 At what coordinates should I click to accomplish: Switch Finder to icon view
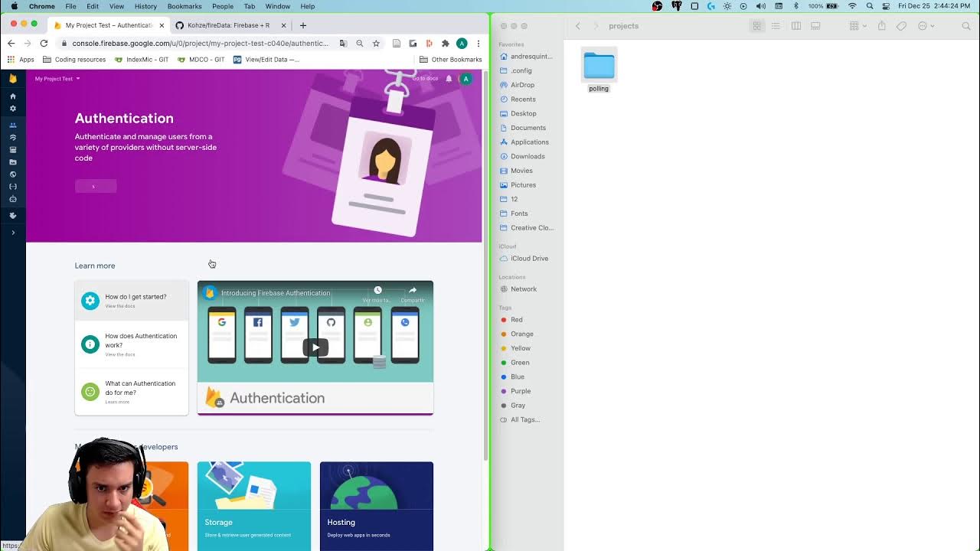pyautogui.click(x=756, y=26)
